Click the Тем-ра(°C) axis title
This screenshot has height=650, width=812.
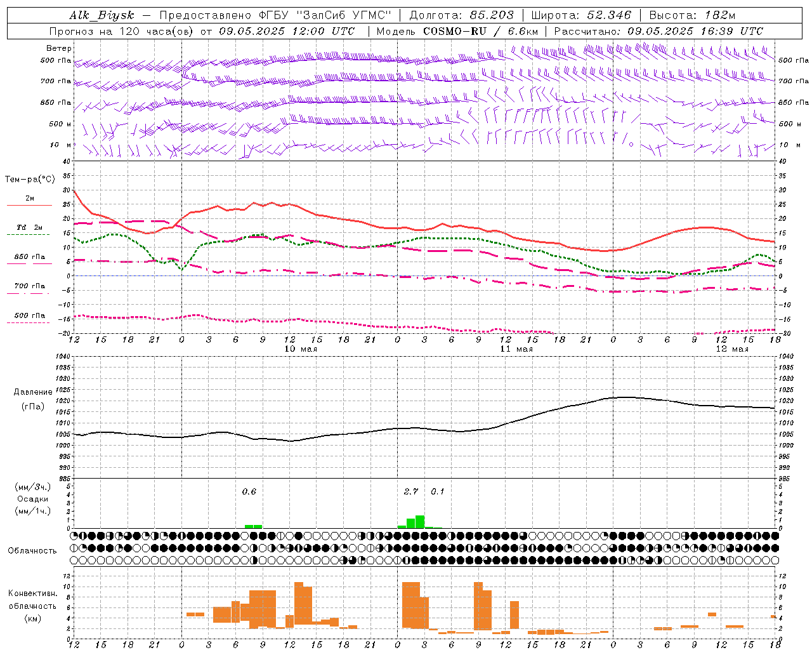click(30, 180)
